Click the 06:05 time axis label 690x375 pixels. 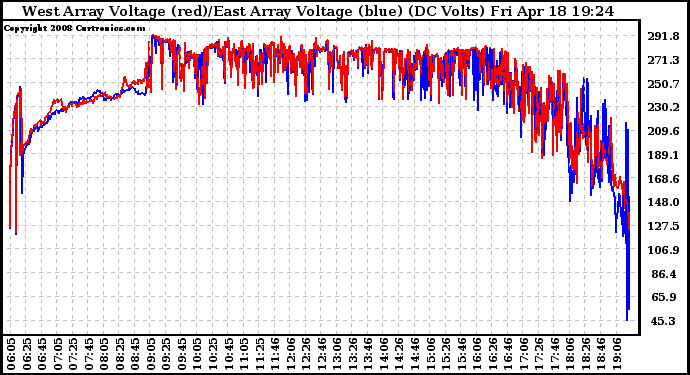coord(11,354)
